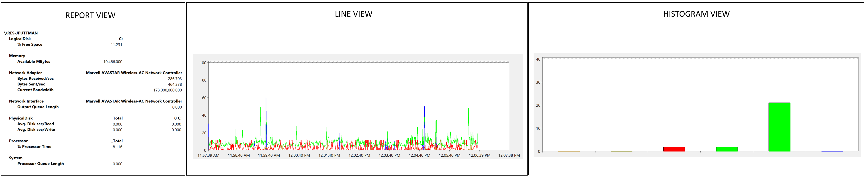Select the Bytes Sent/sec counter
The width and height of the screenshot is (868, 178).
31,84
